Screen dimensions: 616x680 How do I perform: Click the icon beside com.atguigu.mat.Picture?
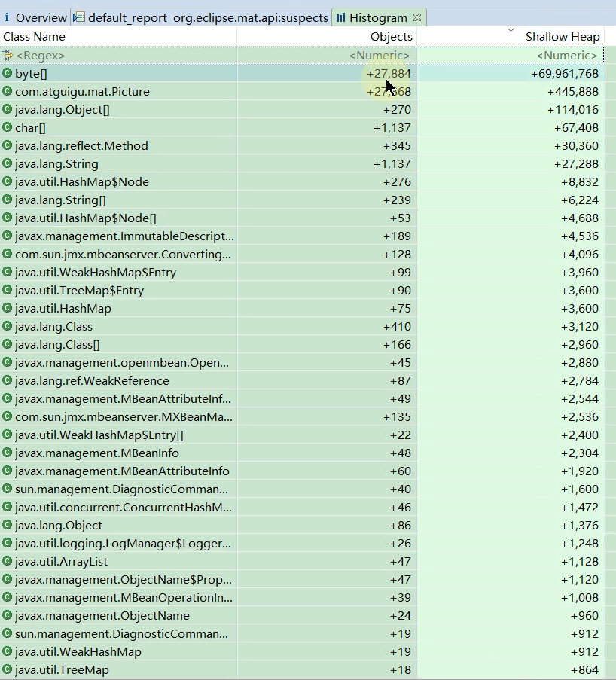point(7,92)
